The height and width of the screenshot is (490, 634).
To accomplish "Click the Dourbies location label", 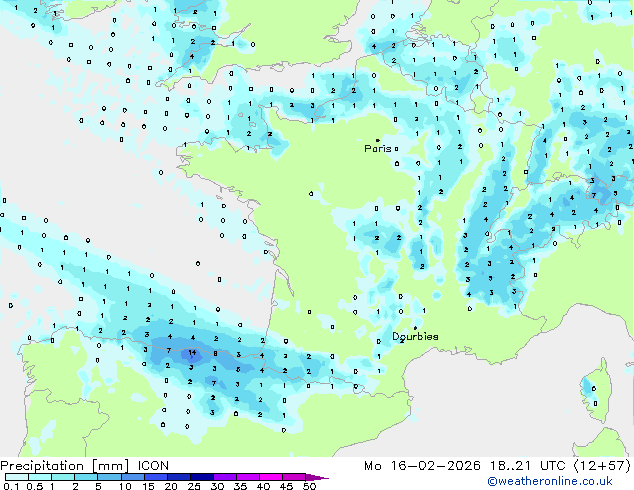I will point(415,336).
